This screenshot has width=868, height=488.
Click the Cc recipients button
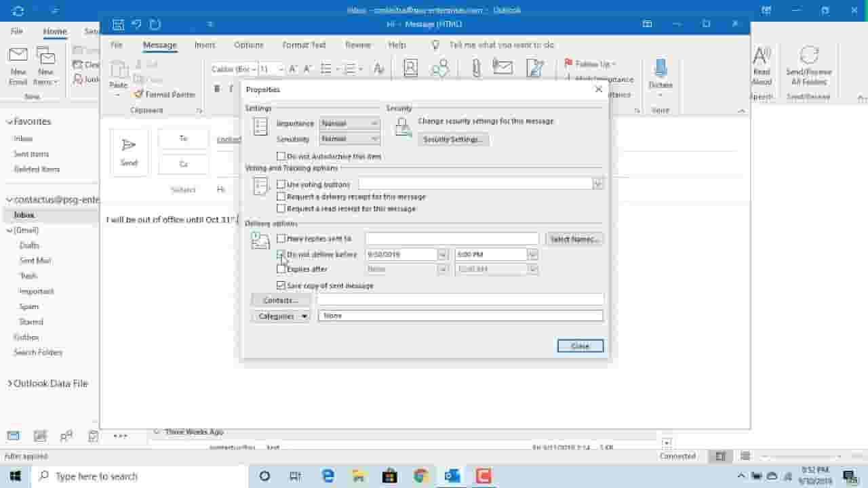click(183, 164)
